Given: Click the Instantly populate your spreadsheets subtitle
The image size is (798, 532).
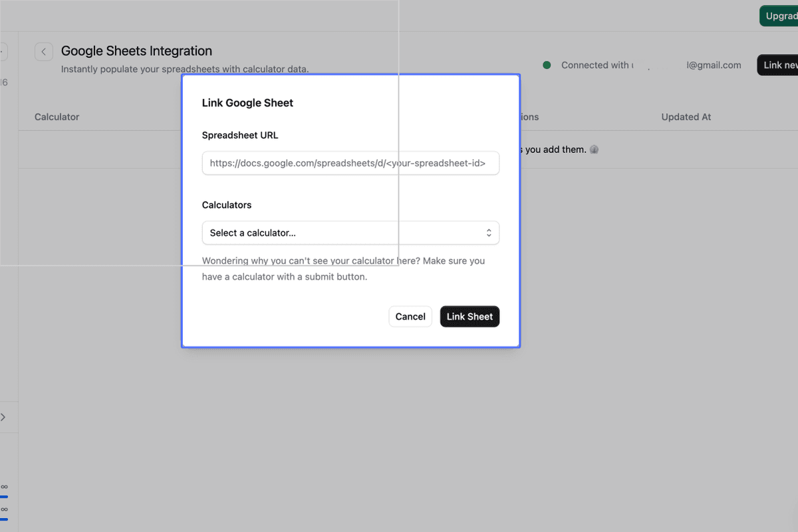Looking at the screenshot, I should tap(185, 69).
